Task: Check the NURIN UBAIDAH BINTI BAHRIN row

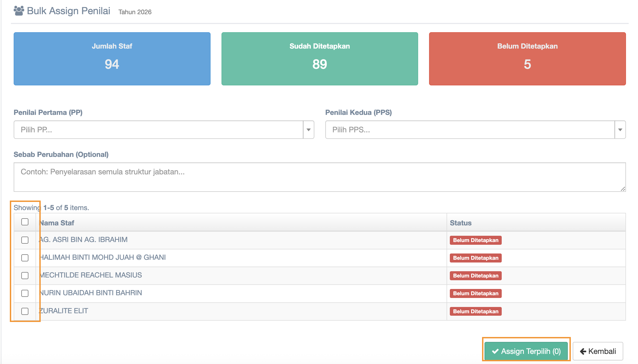Action: point(25,293)
